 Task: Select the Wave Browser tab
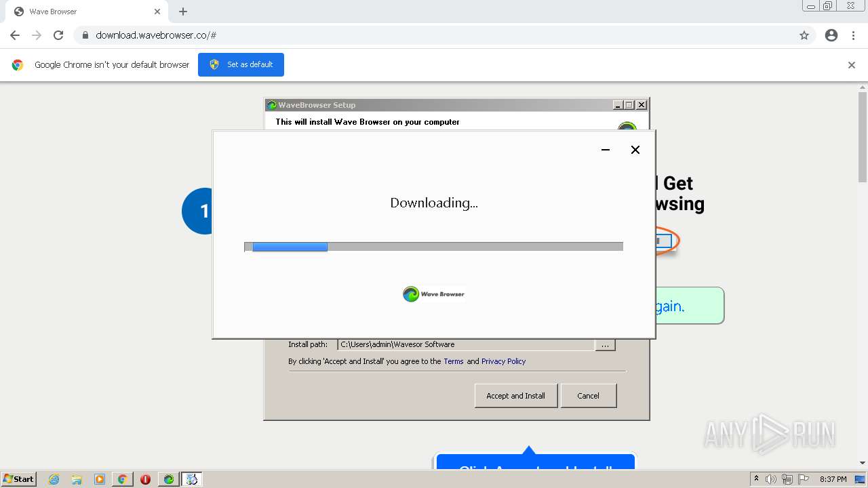(85, 12)
